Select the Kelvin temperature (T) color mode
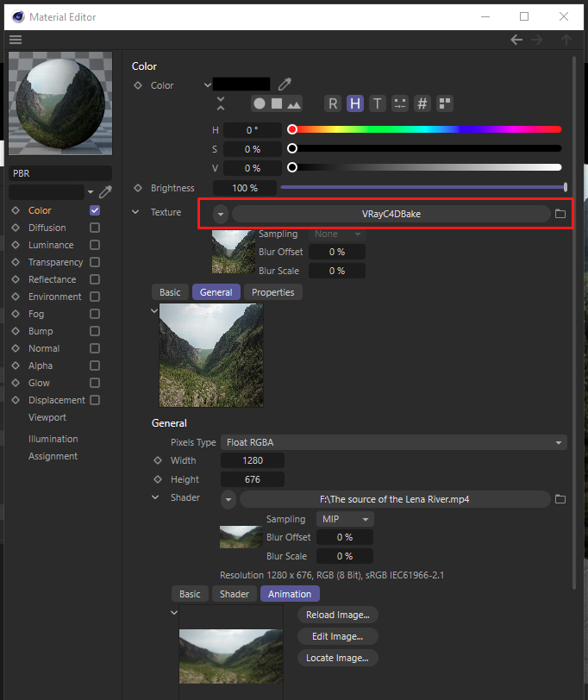588x700 pixels. tap(377, 103)
